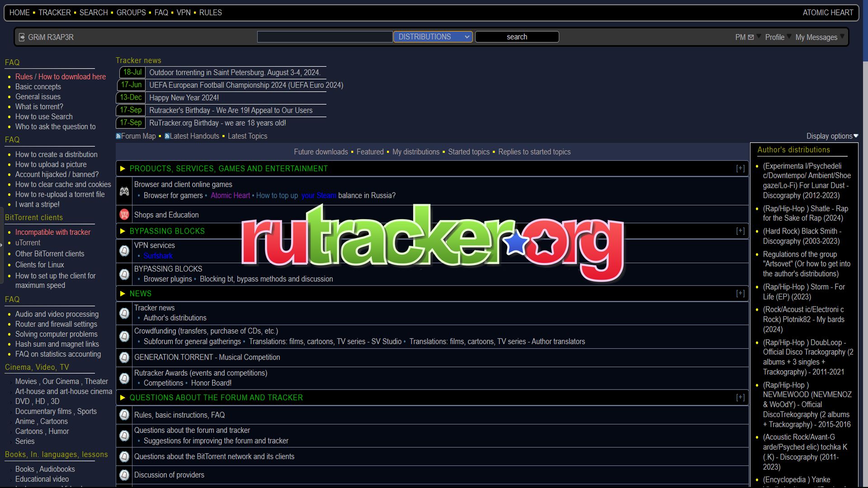This screenshot has width=868, height=488.
Task: Click the RuTracker home icon
Action: 19,13
